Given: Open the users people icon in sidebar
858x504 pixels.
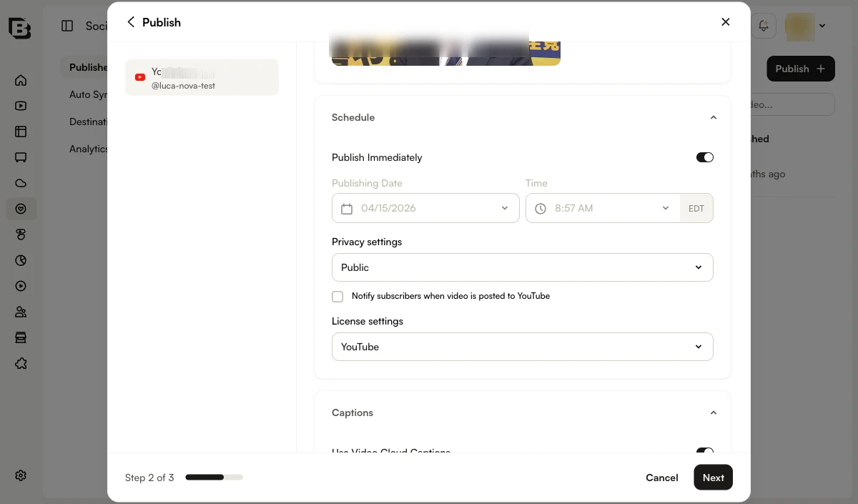Looking at the screenshot, I should [x=21, y=312].
